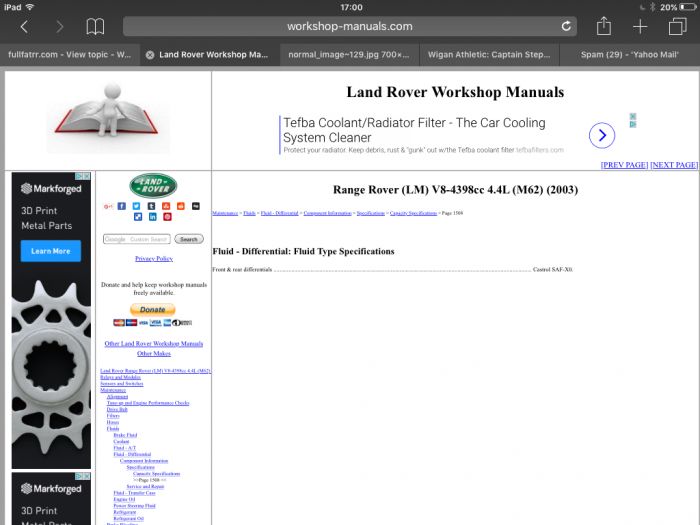Click the Tefba ad blue arrow button
Image resolution: width=700 pixels, height=525 pixels.
tap(602, 135)
